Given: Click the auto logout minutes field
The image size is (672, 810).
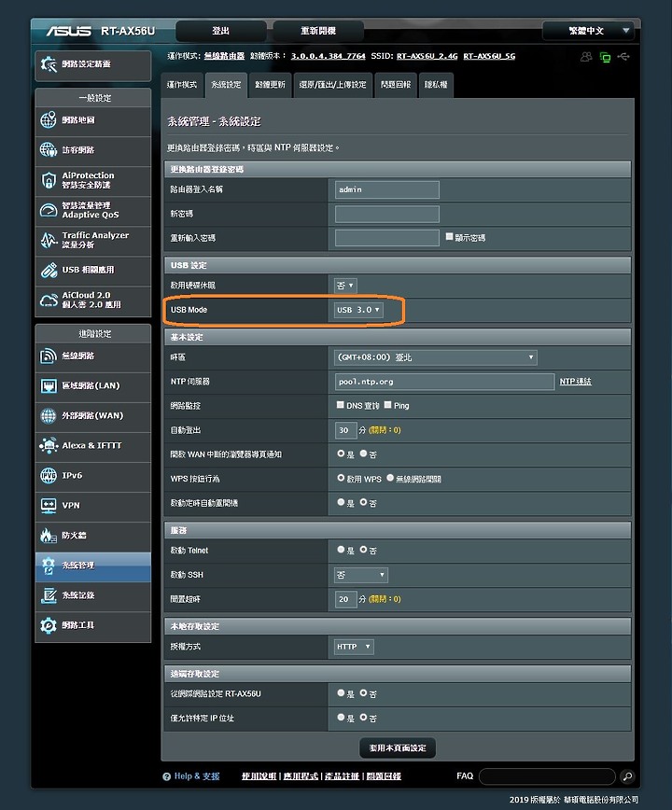Looking at the screenshot, I should click(345, 430).
